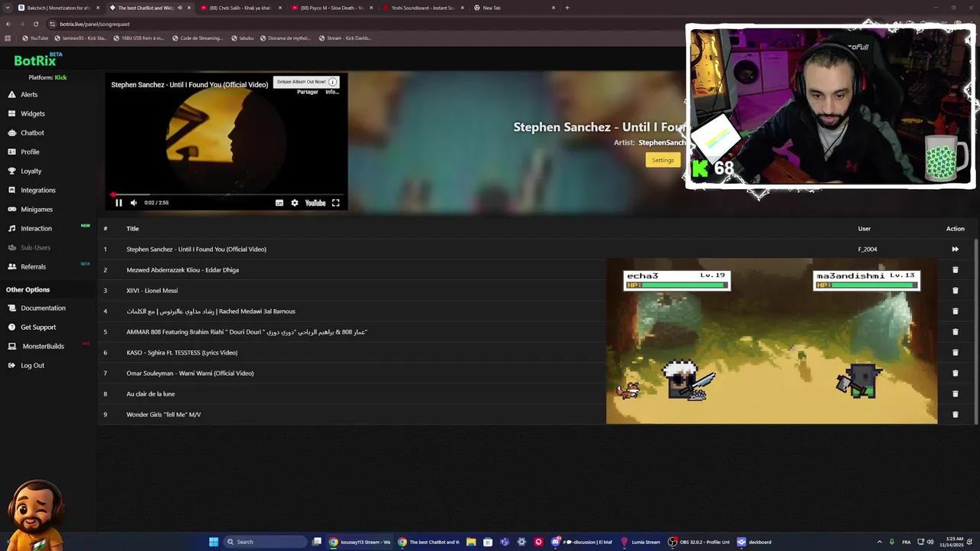Seek on the video progress bar
Image resolution: width=980 pixels, height=551 pixels.
[226, 194]
